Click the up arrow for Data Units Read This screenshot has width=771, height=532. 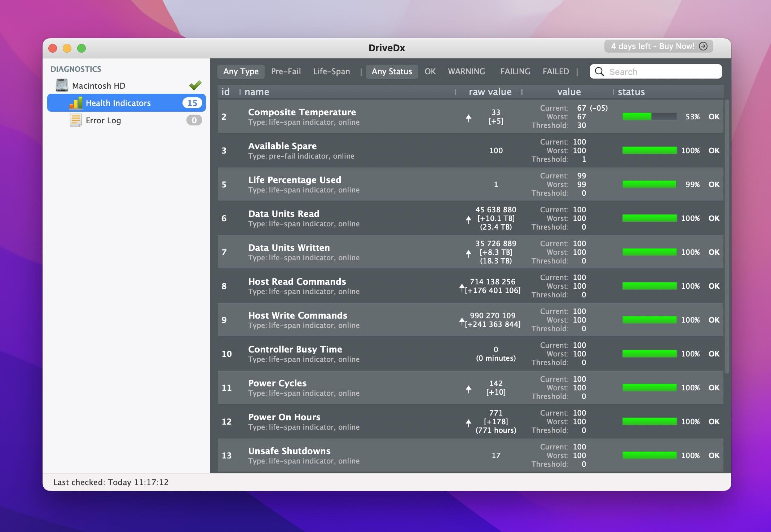(x=468, y=220)
